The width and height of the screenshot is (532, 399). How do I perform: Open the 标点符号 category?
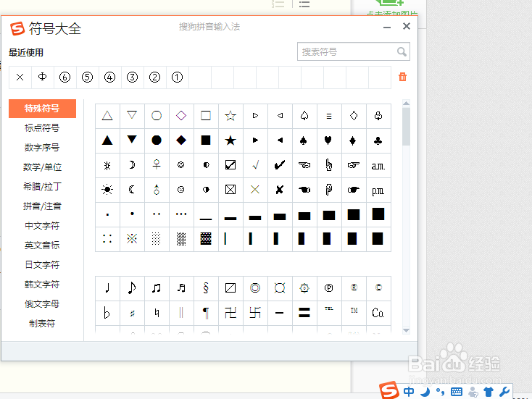[42, 127]
